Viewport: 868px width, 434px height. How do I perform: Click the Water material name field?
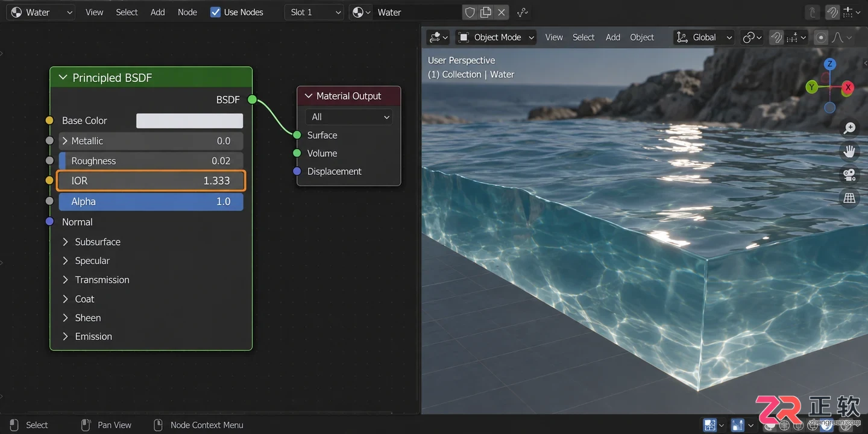(x=417, y=12)
